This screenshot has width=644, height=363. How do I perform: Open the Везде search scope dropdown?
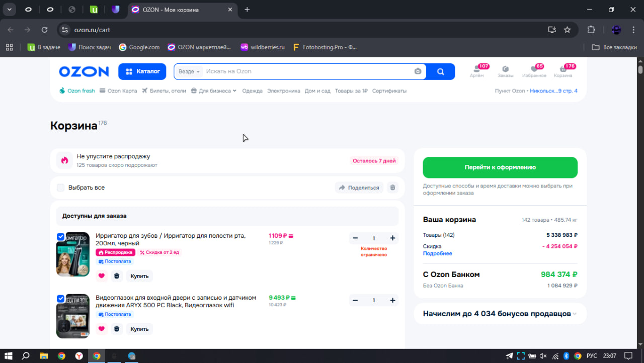189,71
